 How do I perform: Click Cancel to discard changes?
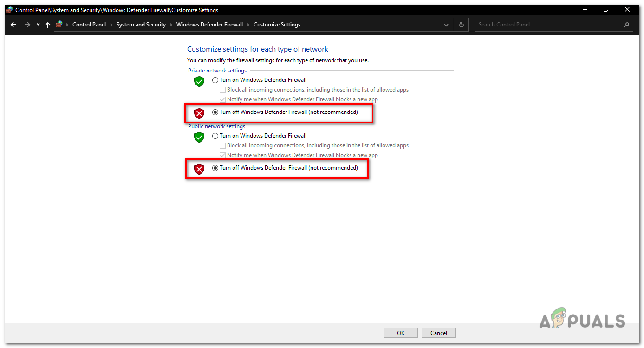point(438,333)
